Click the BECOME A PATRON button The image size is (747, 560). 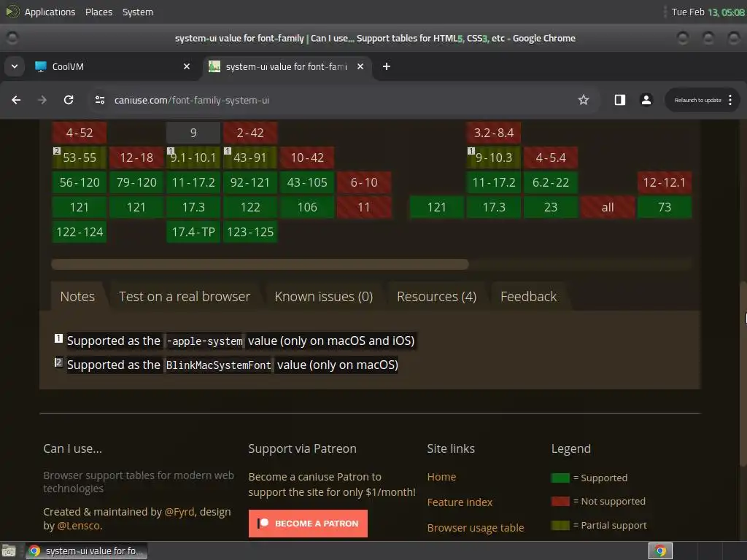pos(308,524)
